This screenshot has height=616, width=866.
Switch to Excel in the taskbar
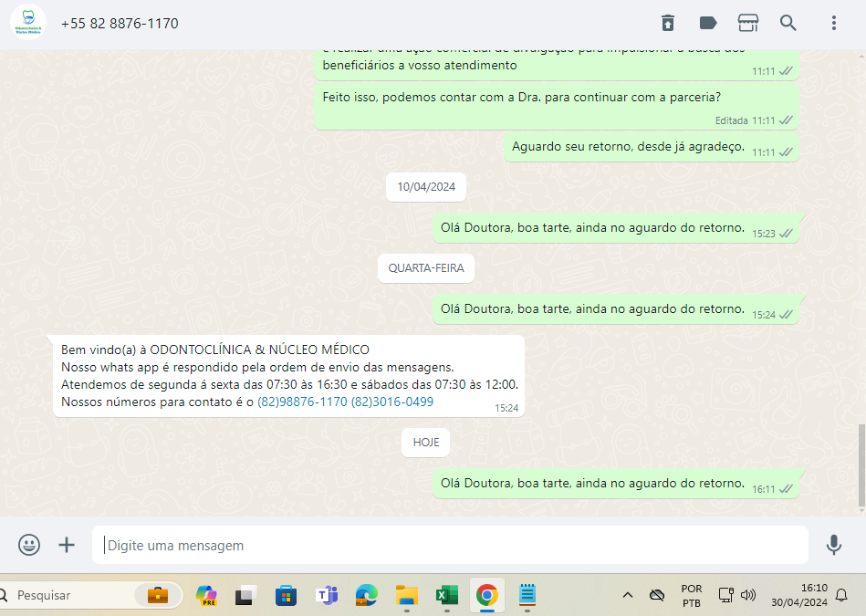point(447,595)
